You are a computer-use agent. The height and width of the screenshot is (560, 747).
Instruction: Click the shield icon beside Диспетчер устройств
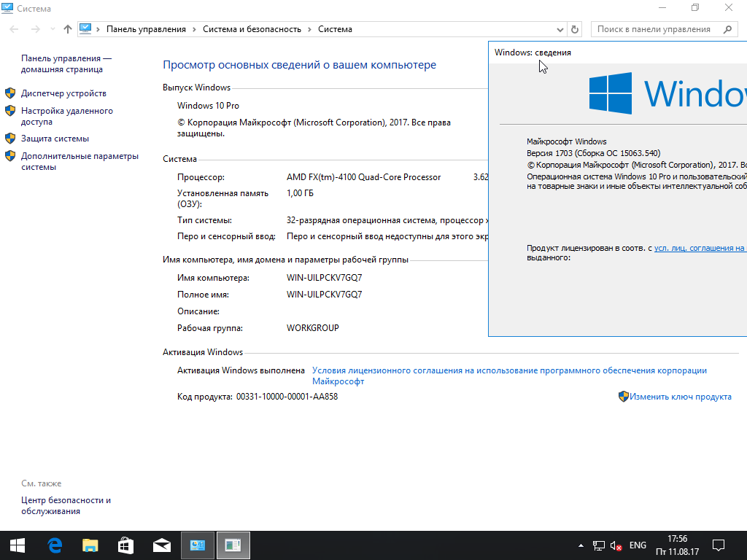click(10, 93)
